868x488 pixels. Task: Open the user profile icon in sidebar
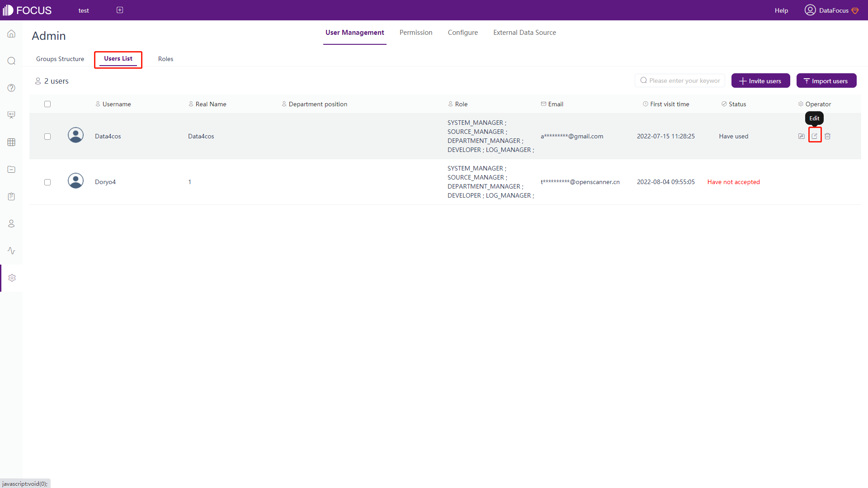pyautogui.click(x=11, y=223)
